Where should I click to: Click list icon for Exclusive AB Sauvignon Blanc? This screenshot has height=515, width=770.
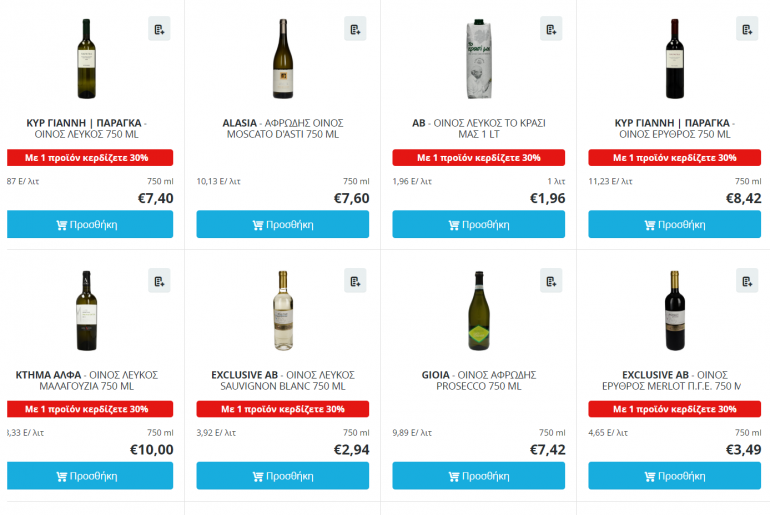[355, 281]
